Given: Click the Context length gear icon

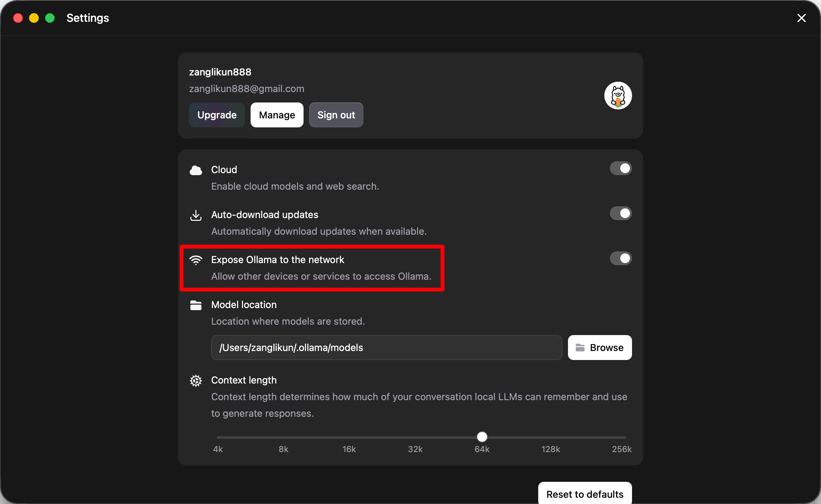Looking at the screenshot, I should click(x=196, y=380).
